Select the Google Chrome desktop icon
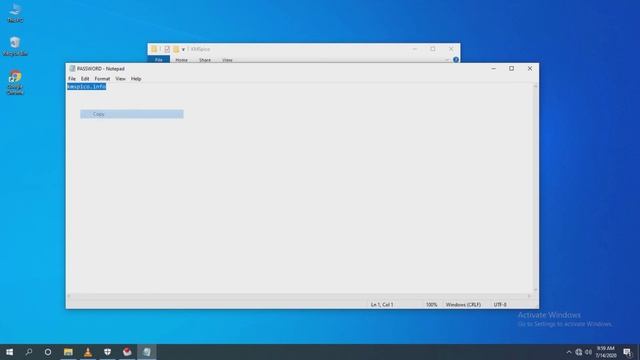This screenshot has width=640, height=360. pyautogui.click(x=15, y=83)
